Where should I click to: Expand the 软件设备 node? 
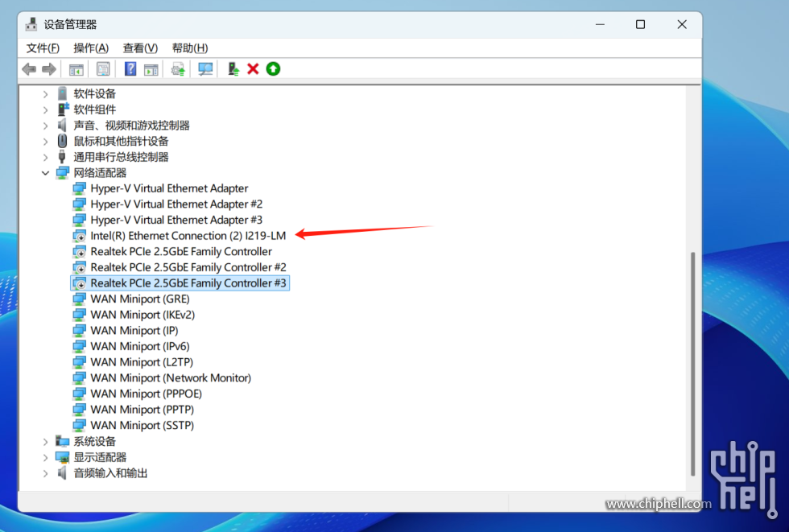pos(45,94)
